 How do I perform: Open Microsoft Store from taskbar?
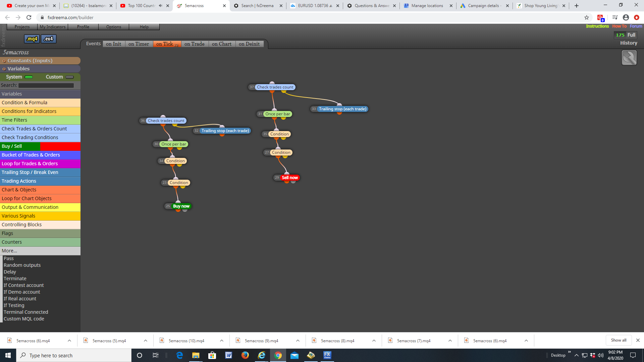(212, 355)
